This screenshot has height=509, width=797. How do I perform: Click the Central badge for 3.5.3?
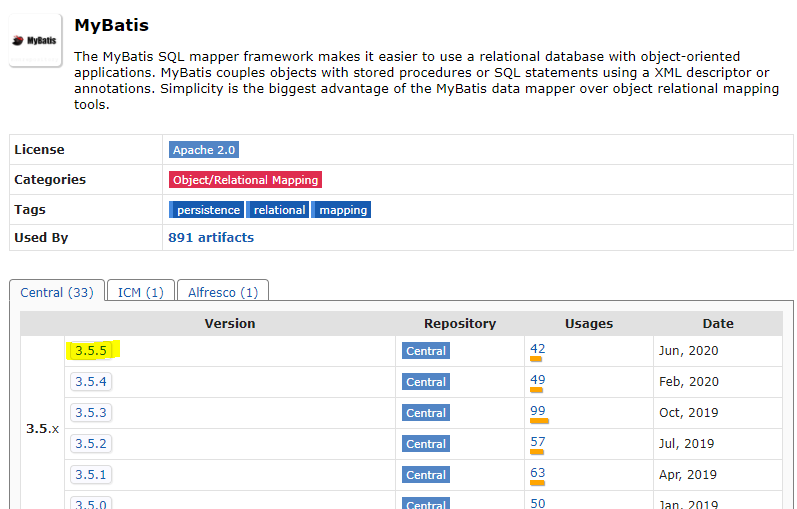(426, 413)
